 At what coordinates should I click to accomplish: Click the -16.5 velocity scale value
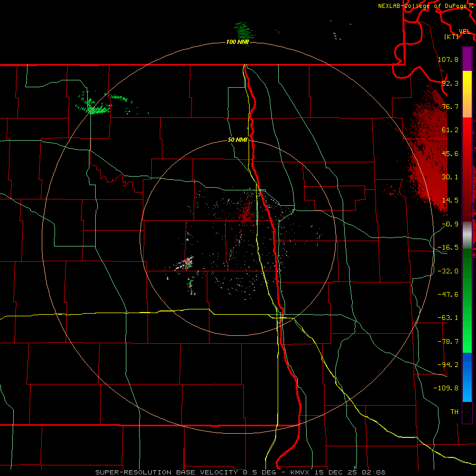coord(448,248)
